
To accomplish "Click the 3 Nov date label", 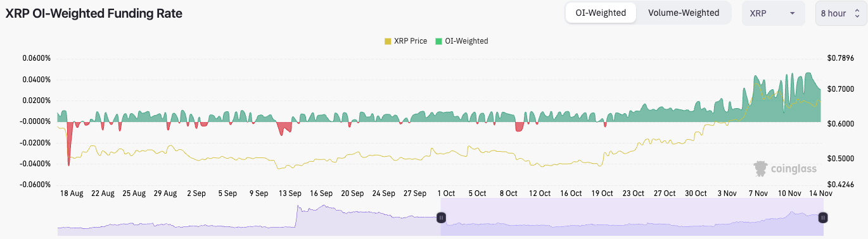I will 727,193.
